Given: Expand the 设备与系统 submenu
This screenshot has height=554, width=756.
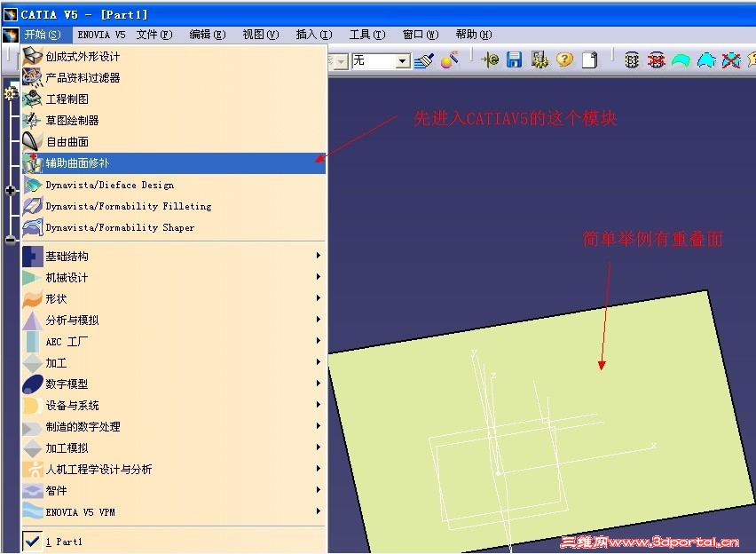Looking at the screenshot, I should (x=174, y=406).
